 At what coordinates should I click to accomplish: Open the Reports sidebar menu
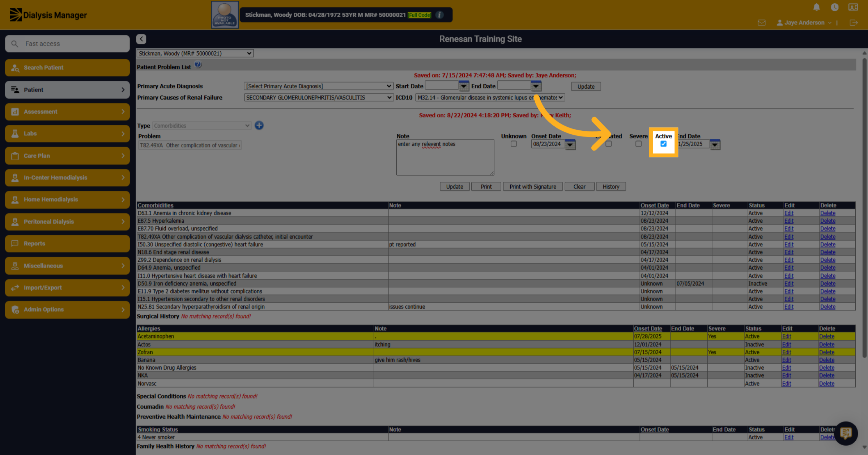[68, 244]
